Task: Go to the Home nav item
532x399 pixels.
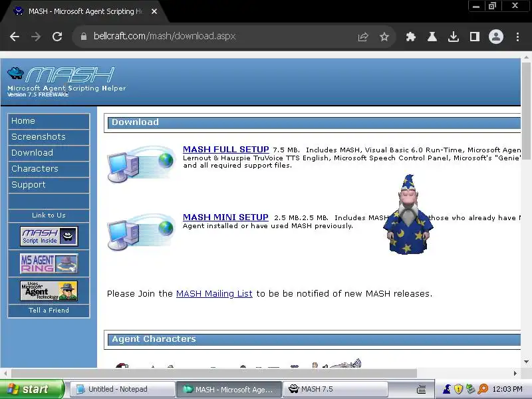Action: [49, 121]
